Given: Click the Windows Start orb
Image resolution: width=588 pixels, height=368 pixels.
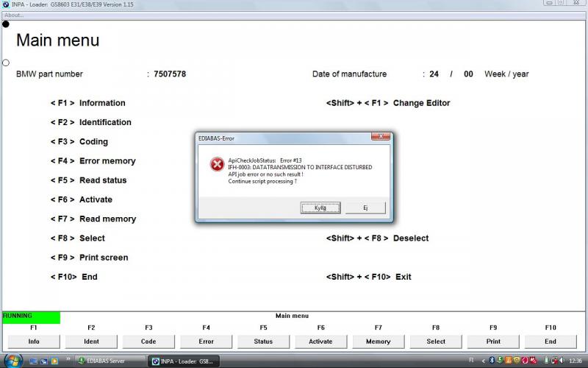Looking at the screenshot, I should pos(12,361).
